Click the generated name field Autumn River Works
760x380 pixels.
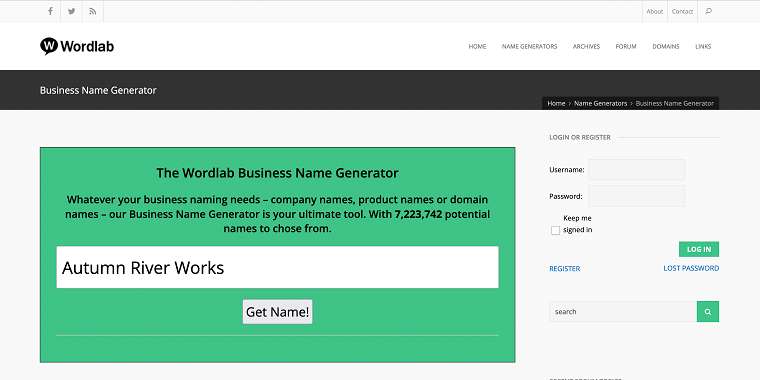coord(277,267)
